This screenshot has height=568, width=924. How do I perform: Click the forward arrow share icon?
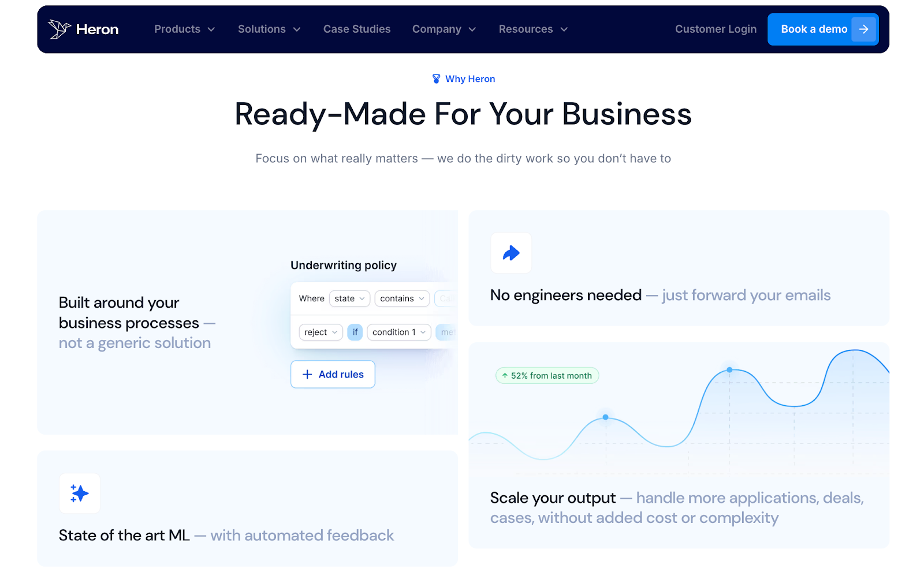point(511,253)
